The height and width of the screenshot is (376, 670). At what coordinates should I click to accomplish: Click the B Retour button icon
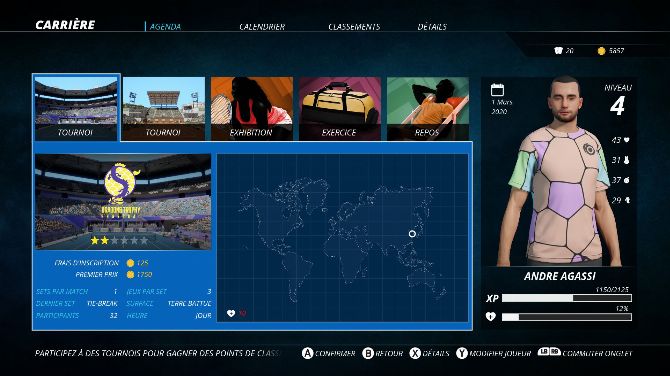(x=368, y=353)
